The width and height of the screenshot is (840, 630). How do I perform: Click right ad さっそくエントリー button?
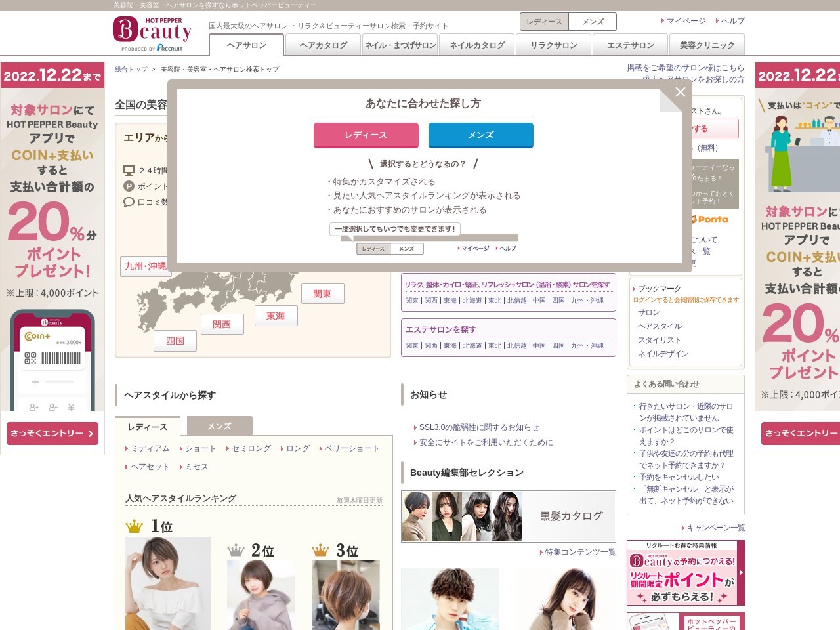tap(801, 433)
